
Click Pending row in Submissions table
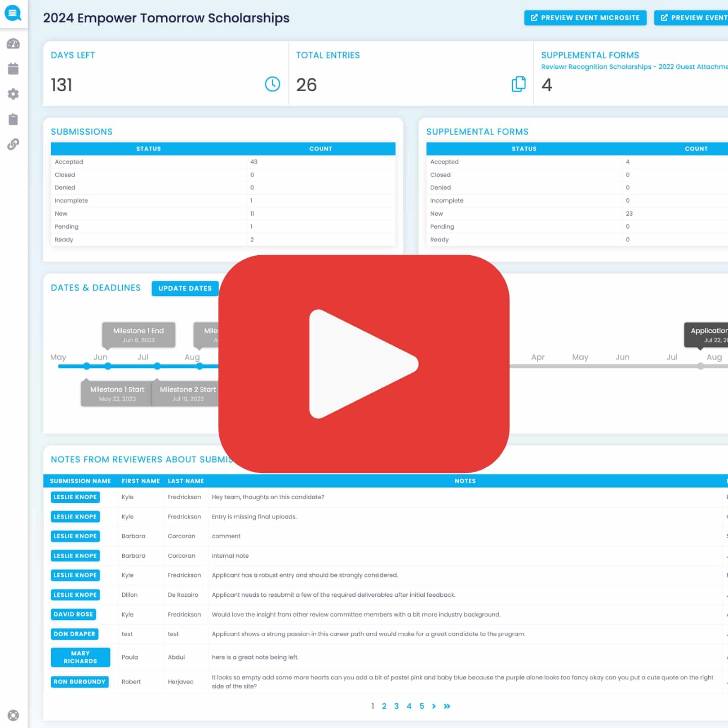pyautogui.click(x=223, y=226)
